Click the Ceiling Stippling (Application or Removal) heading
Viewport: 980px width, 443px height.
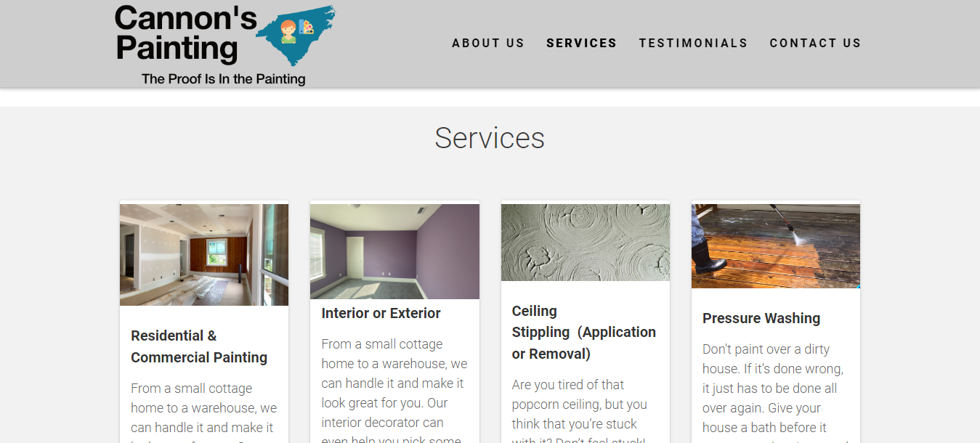[x=584, y=333]
